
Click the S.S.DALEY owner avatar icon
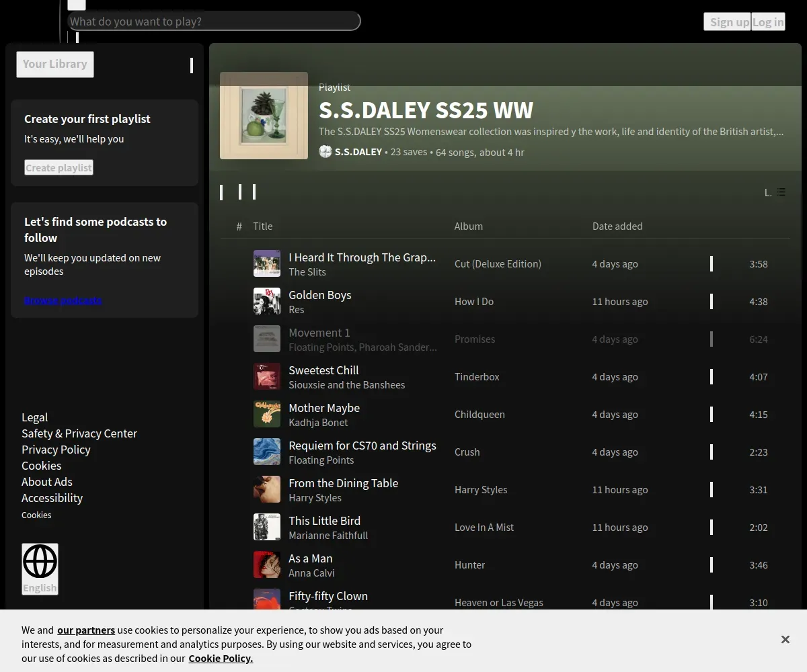click(325, 151)
